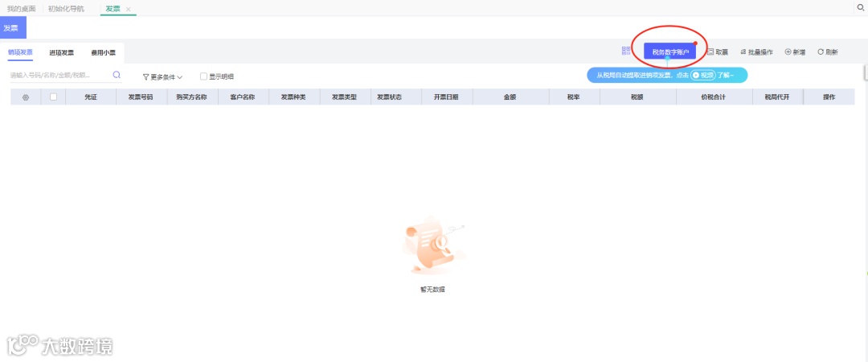868x362 pixels.
Task: Tick the select-all checkbox in table header
Action: click(x=53, y=97)
